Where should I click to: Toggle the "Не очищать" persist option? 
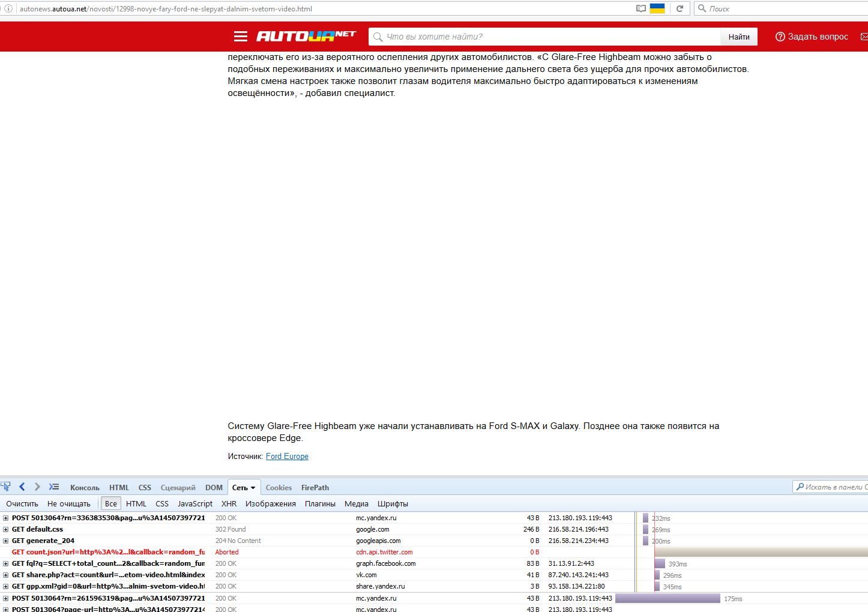(x=68, y=504)
